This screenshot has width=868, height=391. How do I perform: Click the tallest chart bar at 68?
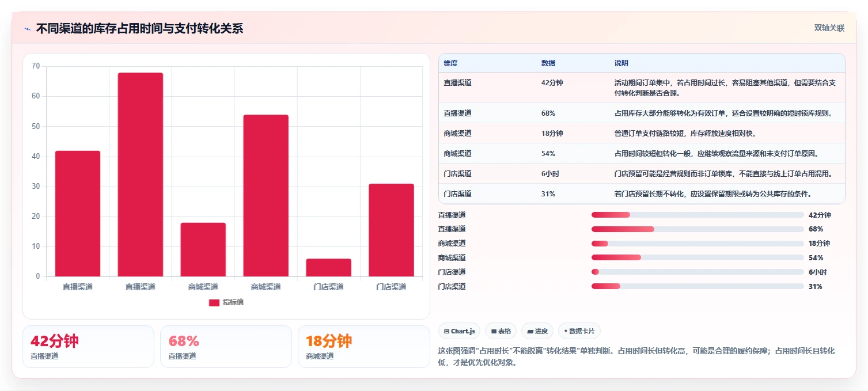coord(141,174)
